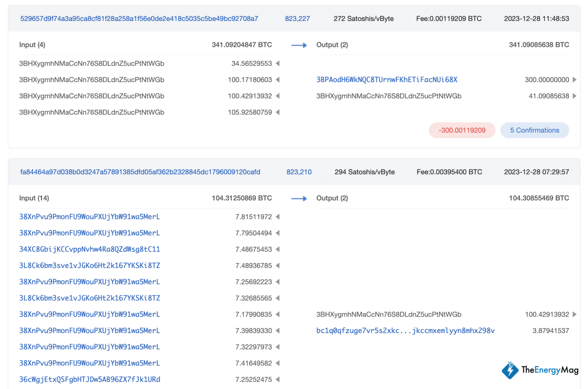Click the TheEnergyMag lightning bolt logo
Image resolution: width=588 pixels, height=389 pixels.
pyautogui.click(x=510, y=370)
